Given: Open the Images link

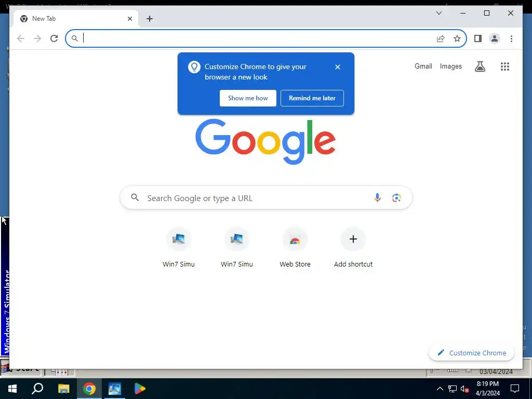Looking at the screenshot, I should pos(450,66).
